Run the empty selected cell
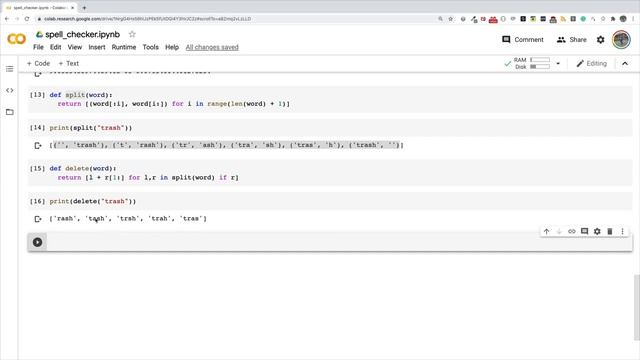640x360 pixels. [37, 242]
